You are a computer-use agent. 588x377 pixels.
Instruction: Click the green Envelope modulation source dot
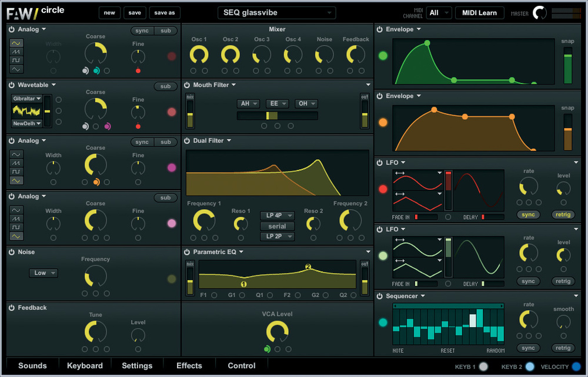pyautogui.click(x=383, y=56)
